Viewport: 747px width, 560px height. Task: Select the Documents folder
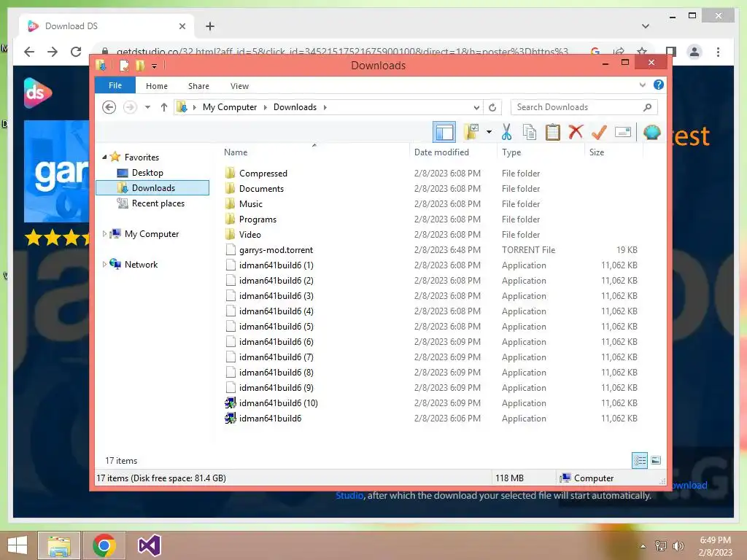(261, 189)
